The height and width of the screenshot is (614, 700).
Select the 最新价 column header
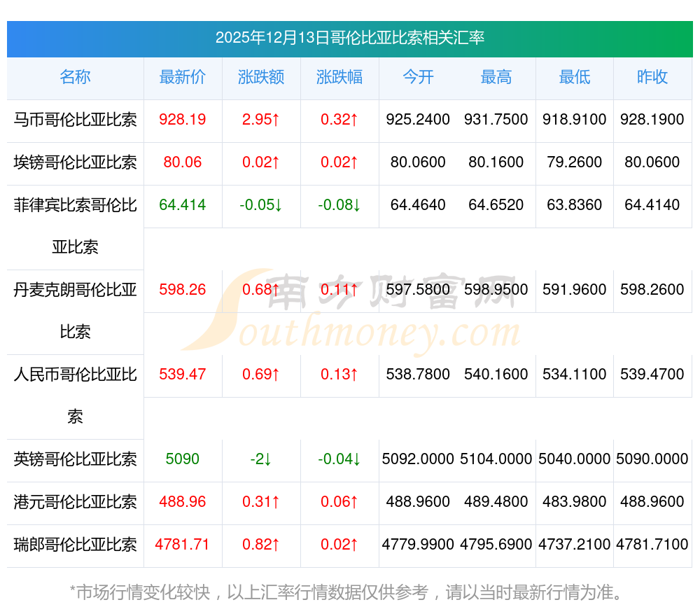(x=183, y=77)
